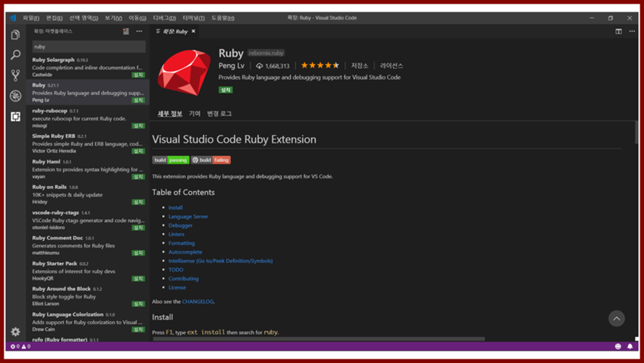This screenshot has height=363, width=644.
Task: Open the 도움말 (Help) menu
Action: tap(222, 18)
